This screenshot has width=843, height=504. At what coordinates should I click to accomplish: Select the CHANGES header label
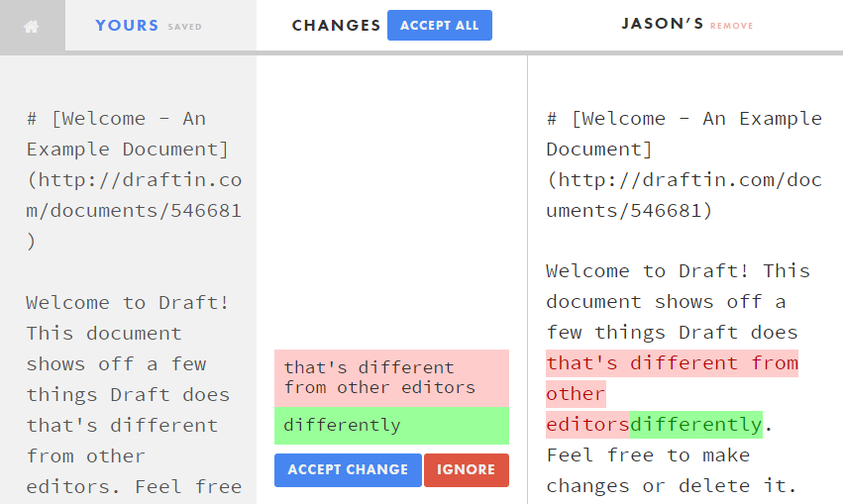pyautogui.click(x=336, y=26)
